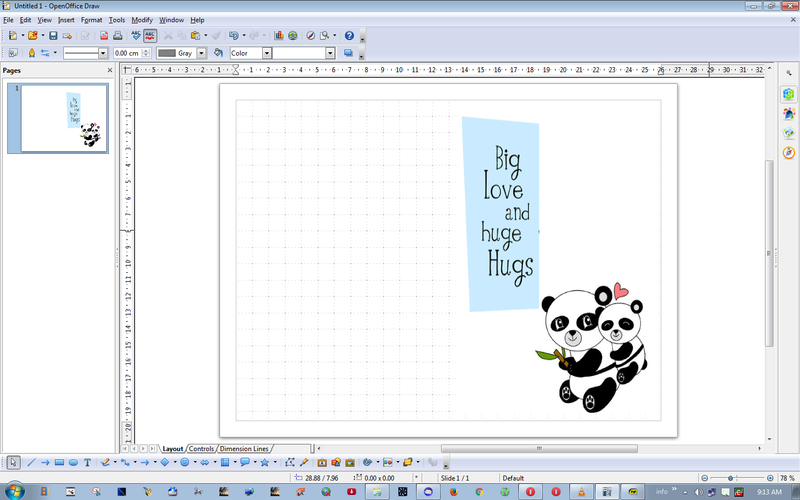
Task: Send the document as e-mail
Action: click(67, 36)
